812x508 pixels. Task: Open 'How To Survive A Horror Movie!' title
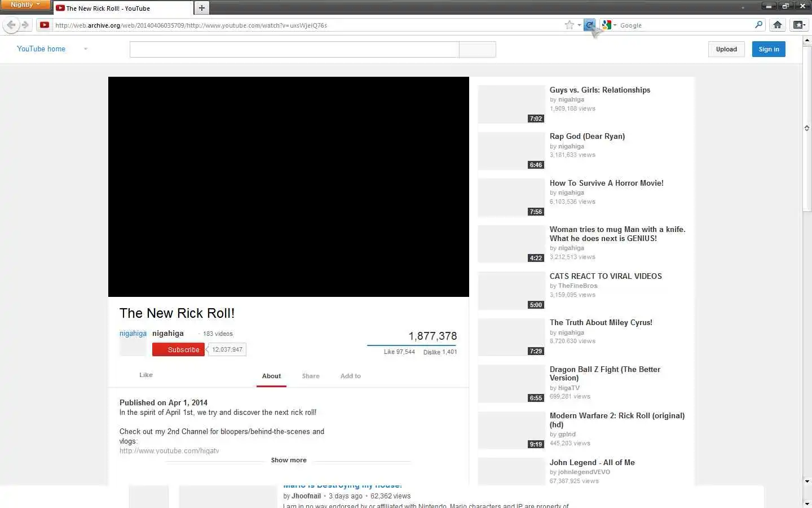pos(607,183)
